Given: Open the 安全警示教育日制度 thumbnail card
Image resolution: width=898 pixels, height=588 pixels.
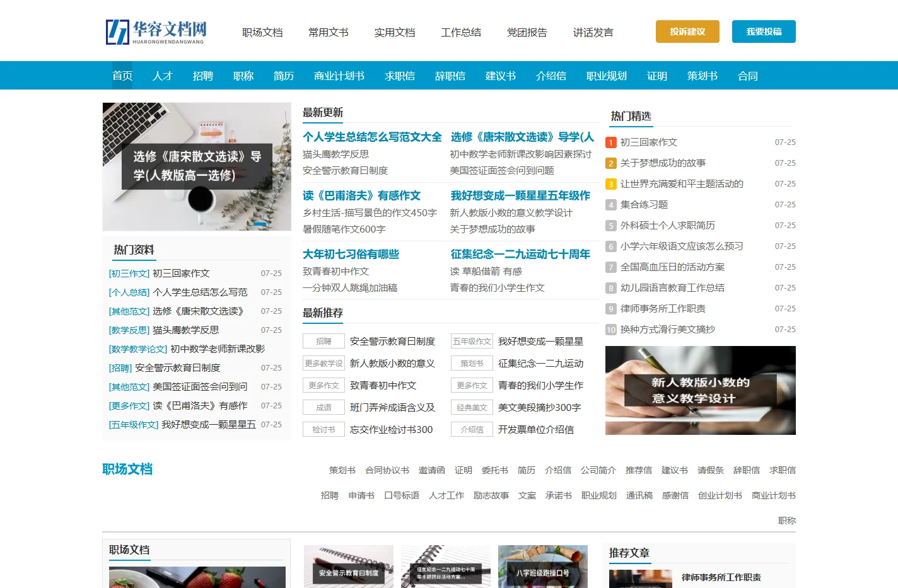Looking at the screenshot, I should point(349,567).
